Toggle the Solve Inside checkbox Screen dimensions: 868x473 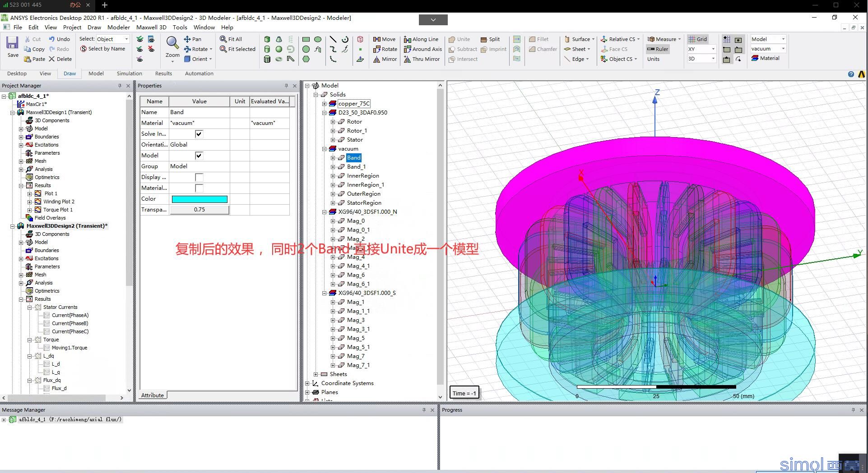pos(199,134)
